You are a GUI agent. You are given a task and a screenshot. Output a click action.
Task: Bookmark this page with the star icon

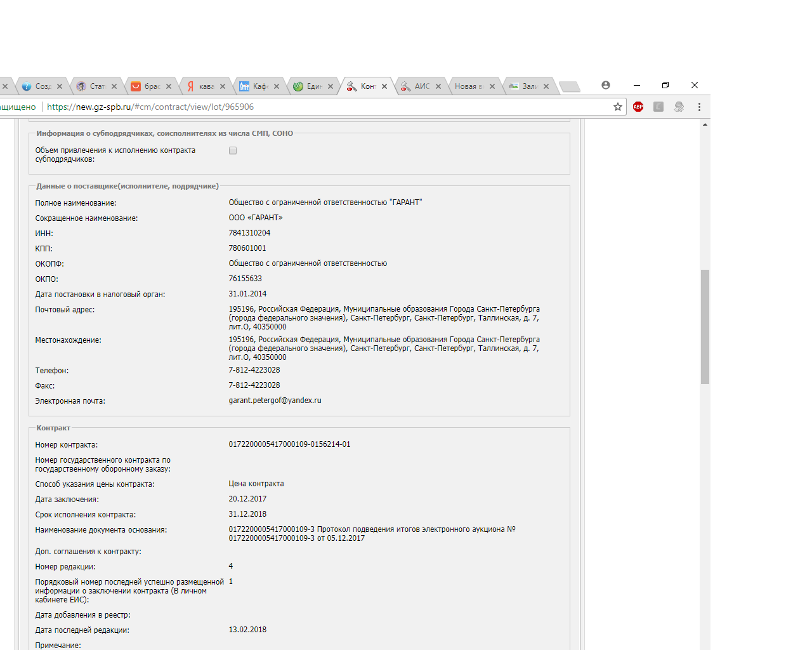click(x=618, y=107)
